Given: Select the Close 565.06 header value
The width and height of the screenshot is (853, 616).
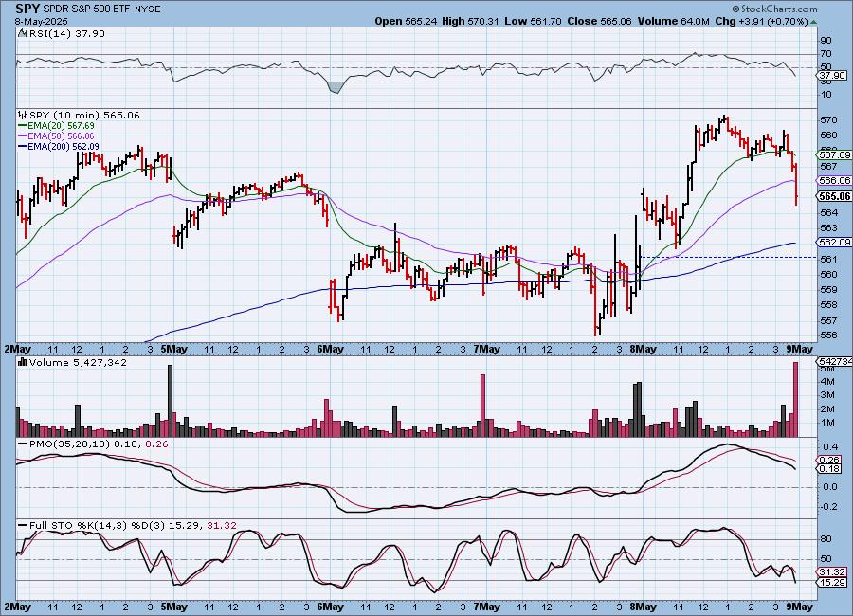Looking at the screenshot, I should point(600,21).
